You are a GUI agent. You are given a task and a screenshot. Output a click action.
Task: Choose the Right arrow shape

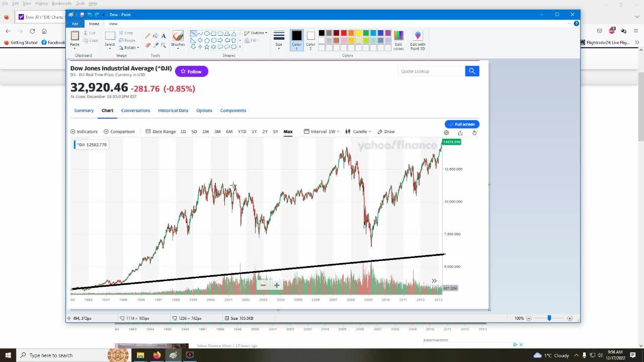220,40
